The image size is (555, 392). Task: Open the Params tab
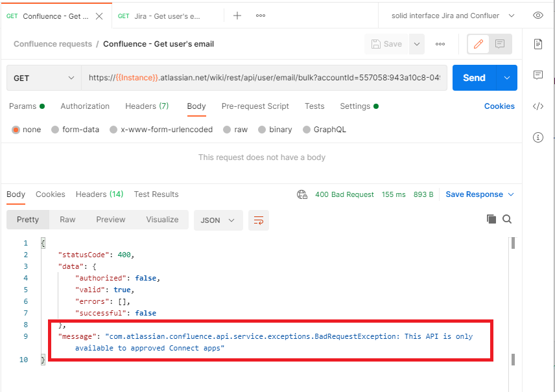[x=27, y=106]
